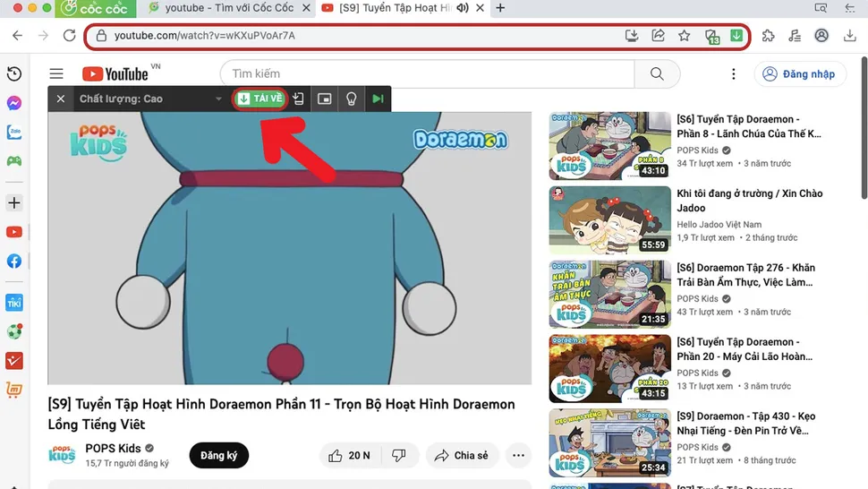Click the Facebook sidebar icon
The image size is (868, 489).
click(14, 262)
